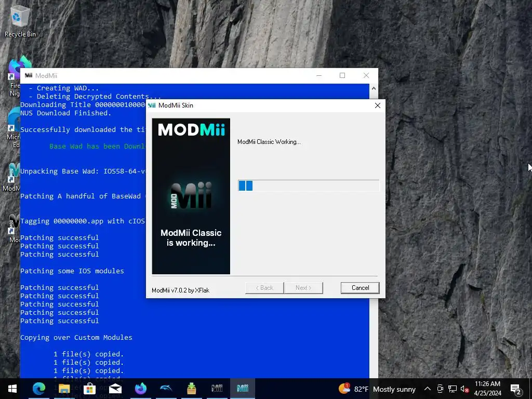Open Firefox Nightly from the taskbar
This screenshot has height=399, width=532.
click(x=140, y=389)
